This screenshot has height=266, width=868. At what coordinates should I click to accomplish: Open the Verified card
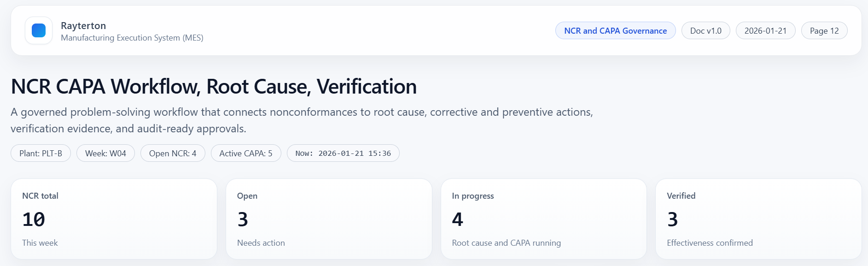[758, 219]
